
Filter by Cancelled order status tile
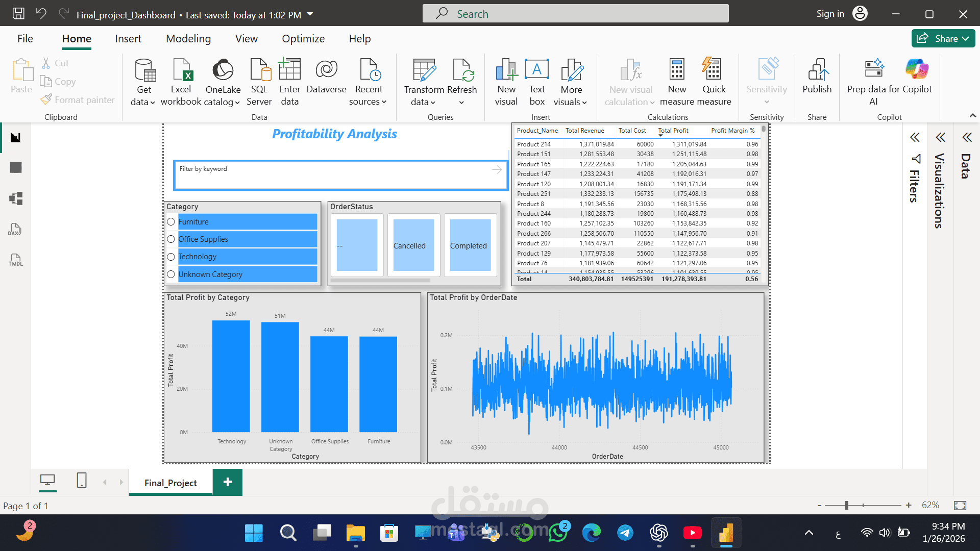tap(413, 245)
